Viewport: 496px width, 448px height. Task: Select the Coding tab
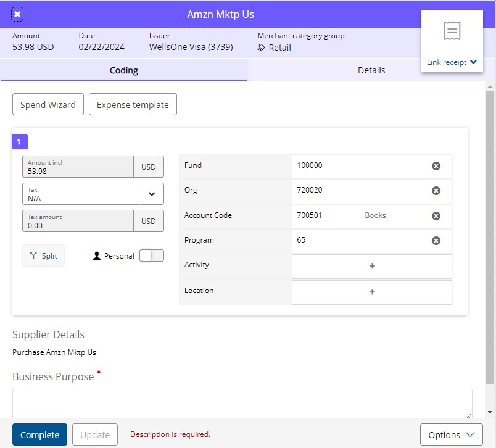coord(124,70)
